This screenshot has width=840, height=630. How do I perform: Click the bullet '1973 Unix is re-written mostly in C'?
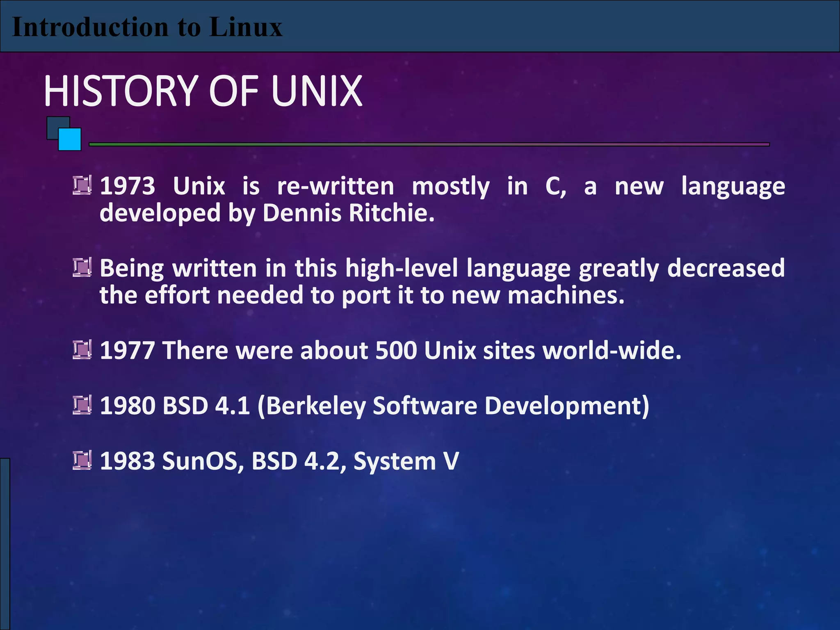333,186
